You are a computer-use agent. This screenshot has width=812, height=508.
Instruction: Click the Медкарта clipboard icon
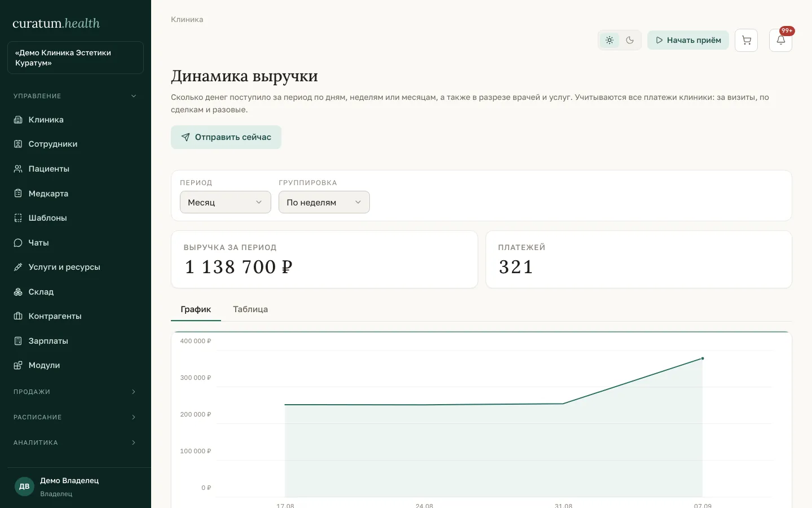click(x=18, y=193)
